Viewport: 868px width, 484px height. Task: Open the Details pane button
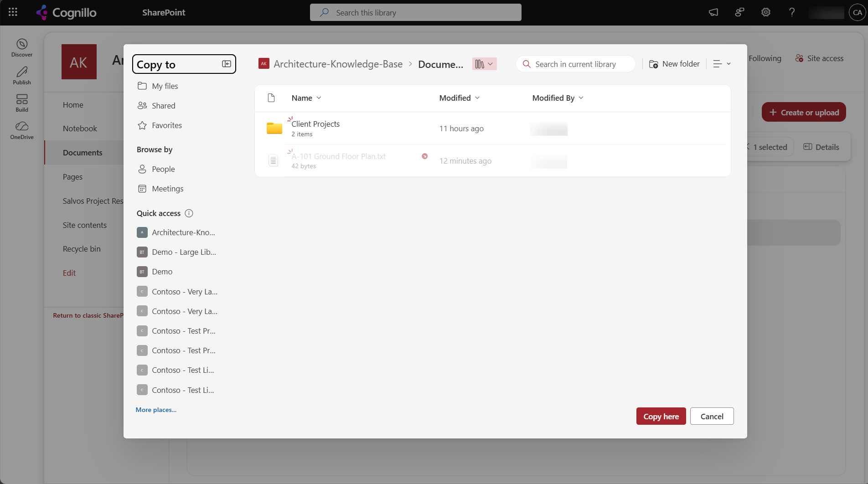(x=821, y=147)
